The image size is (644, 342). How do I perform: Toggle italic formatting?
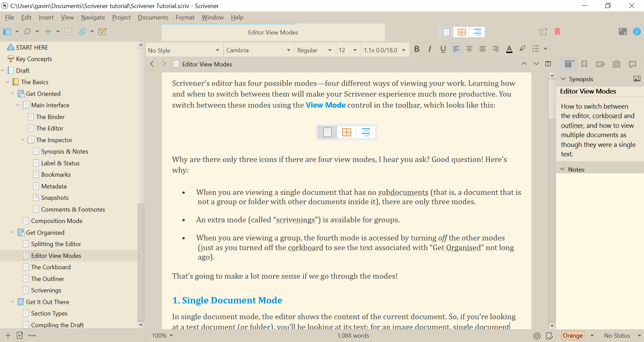430,49
